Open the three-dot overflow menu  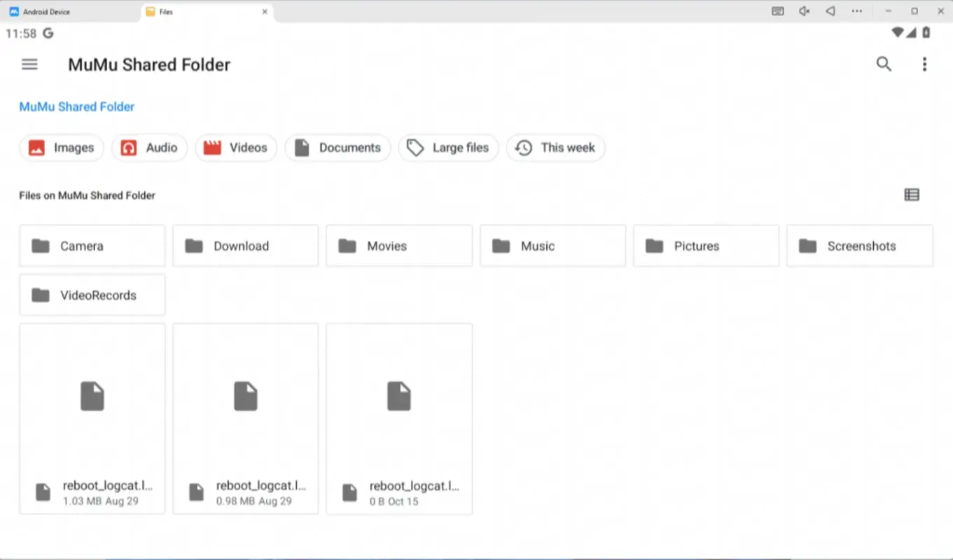(x=924, y=64)
